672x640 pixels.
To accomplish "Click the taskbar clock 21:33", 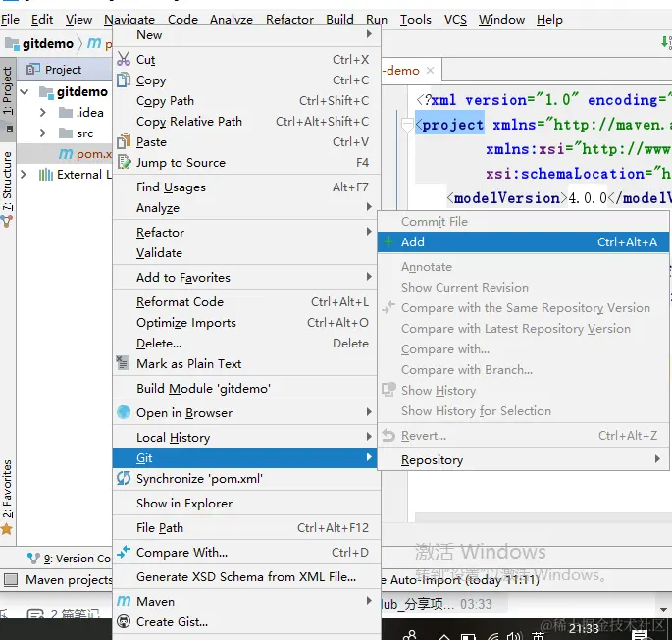I will (x=584, y=629).
